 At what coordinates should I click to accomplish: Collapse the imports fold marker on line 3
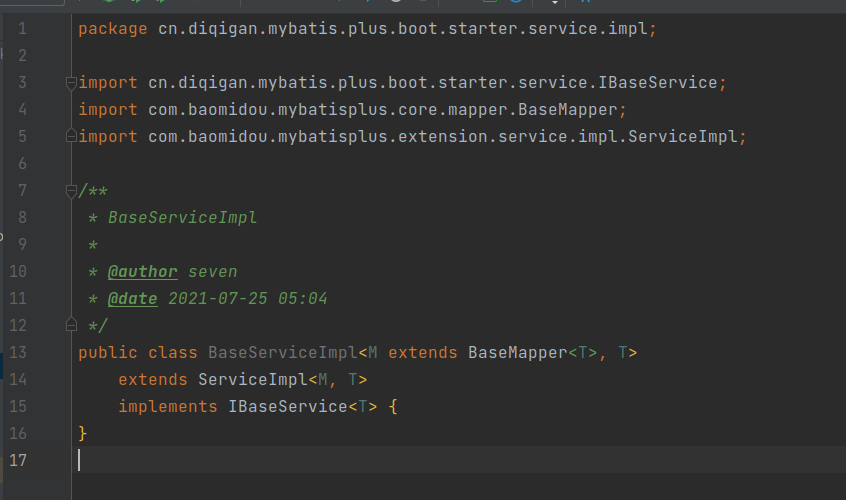pyautogui.click(x=71, y=83)
